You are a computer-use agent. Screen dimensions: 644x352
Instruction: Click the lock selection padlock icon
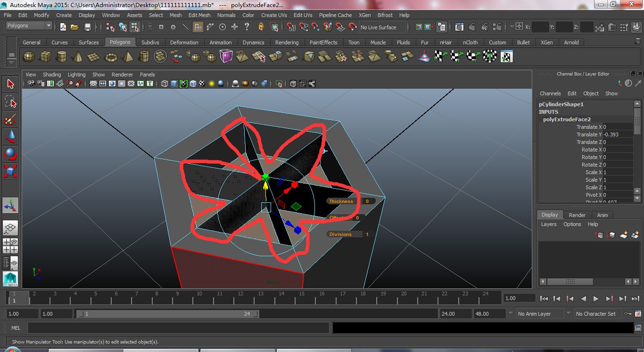coord(261,27)
